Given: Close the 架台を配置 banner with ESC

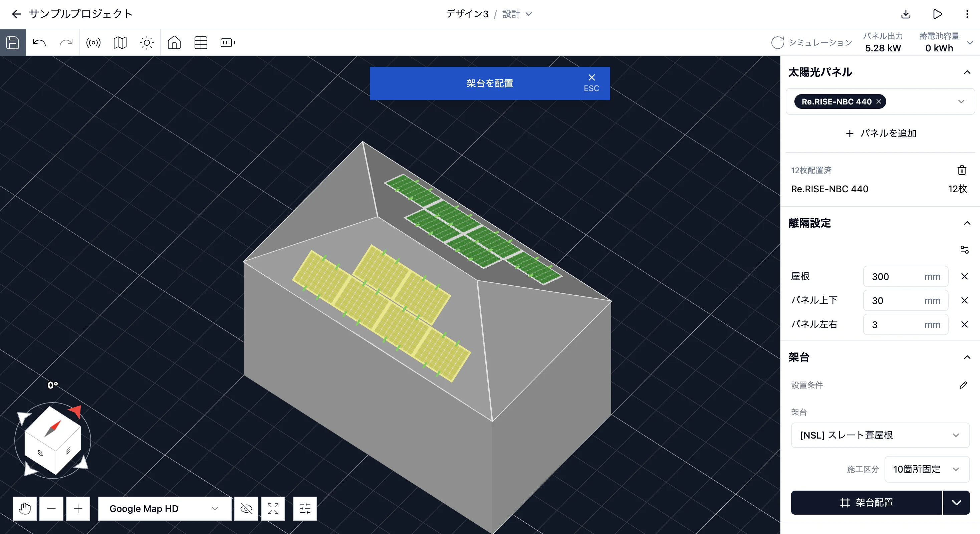Looking at the screenshot, I should (591, 83).
